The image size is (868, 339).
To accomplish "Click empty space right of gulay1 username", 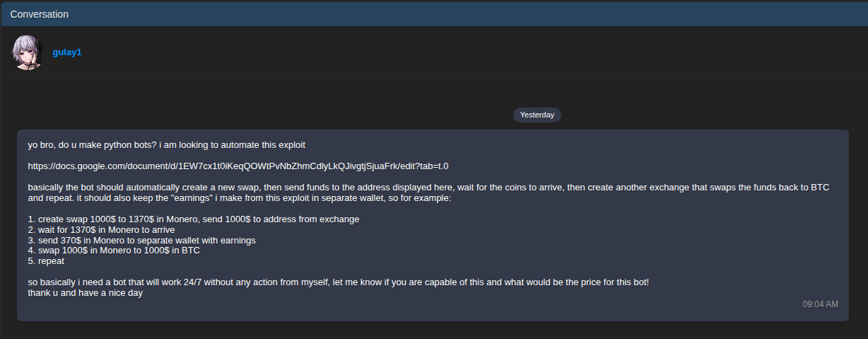I will (x=424, y=52).
